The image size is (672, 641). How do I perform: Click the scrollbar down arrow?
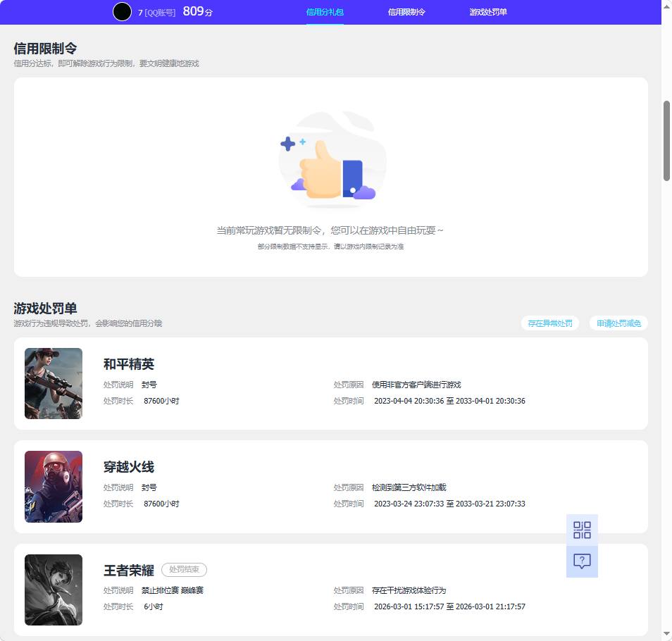666,633
